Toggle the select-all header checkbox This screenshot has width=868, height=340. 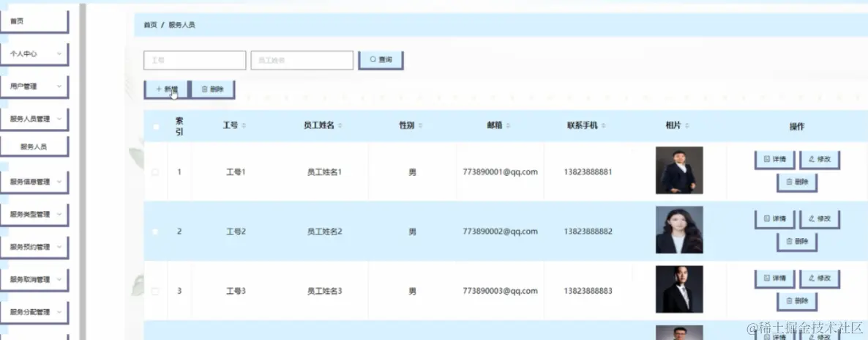point(156,127)
